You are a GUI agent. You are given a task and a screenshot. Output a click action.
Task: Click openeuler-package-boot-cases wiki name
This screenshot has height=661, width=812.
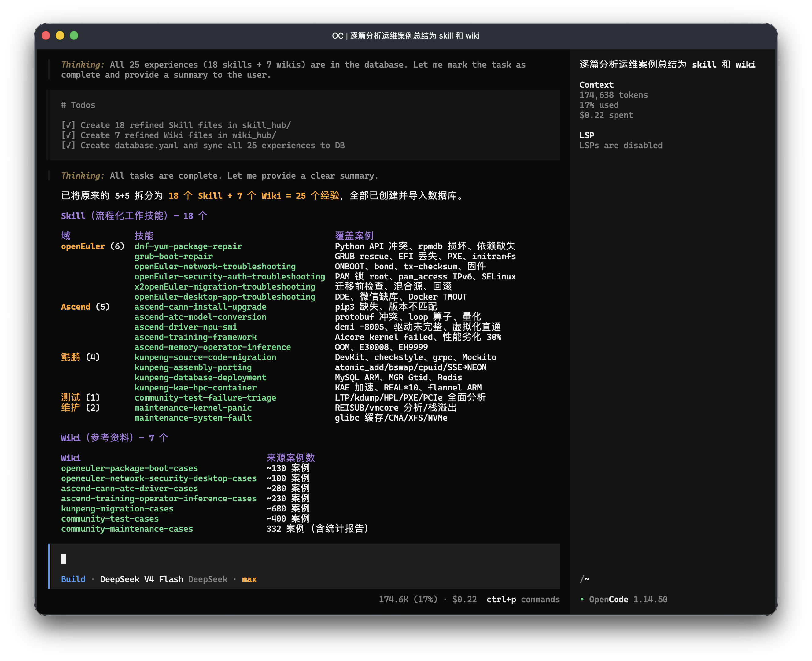(129, 468)
